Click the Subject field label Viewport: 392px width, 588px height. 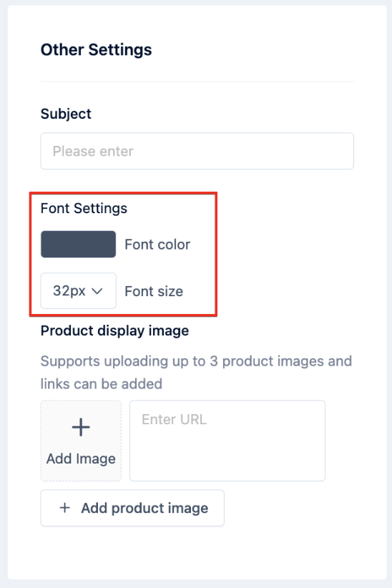coord(66,114)
